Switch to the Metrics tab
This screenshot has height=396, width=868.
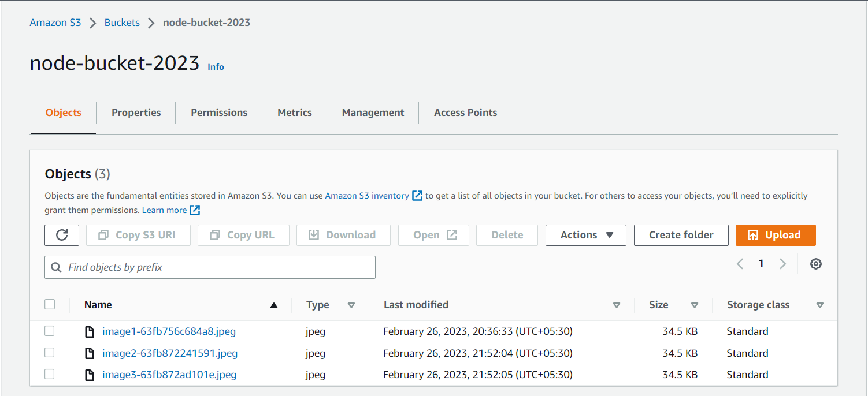(x=295, y=113)
